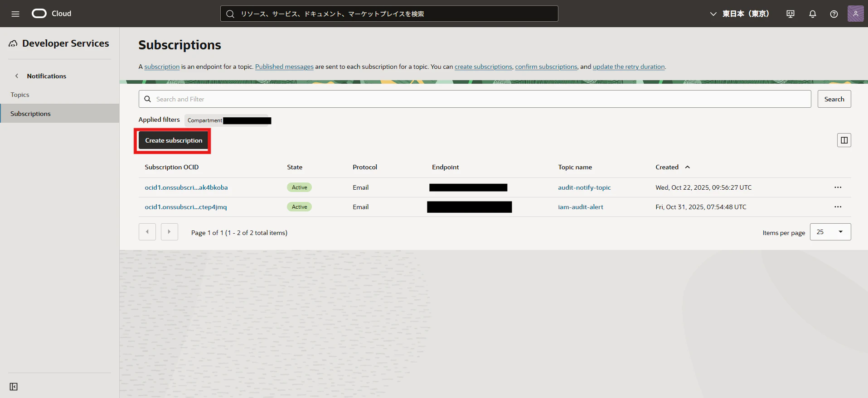Click the State column header
Screen dimensions: 868x398
click(x=295, y=167)
